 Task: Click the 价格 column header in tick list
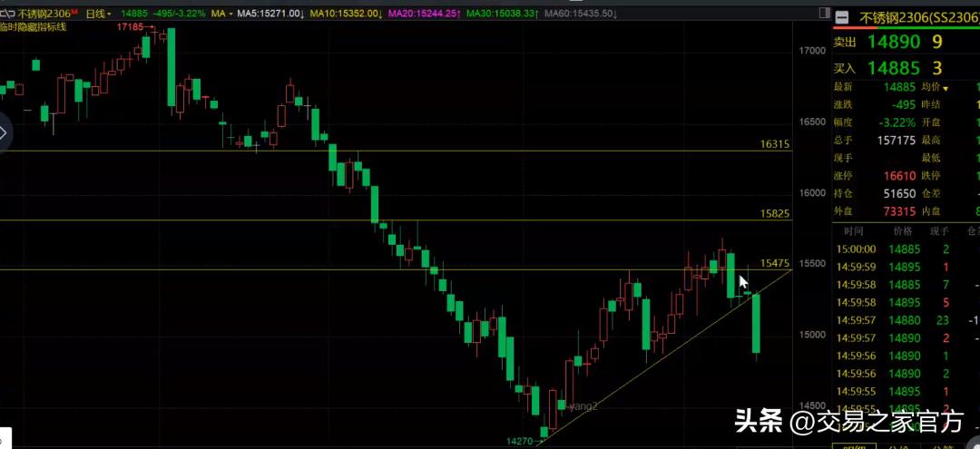(x=902, y=231)
